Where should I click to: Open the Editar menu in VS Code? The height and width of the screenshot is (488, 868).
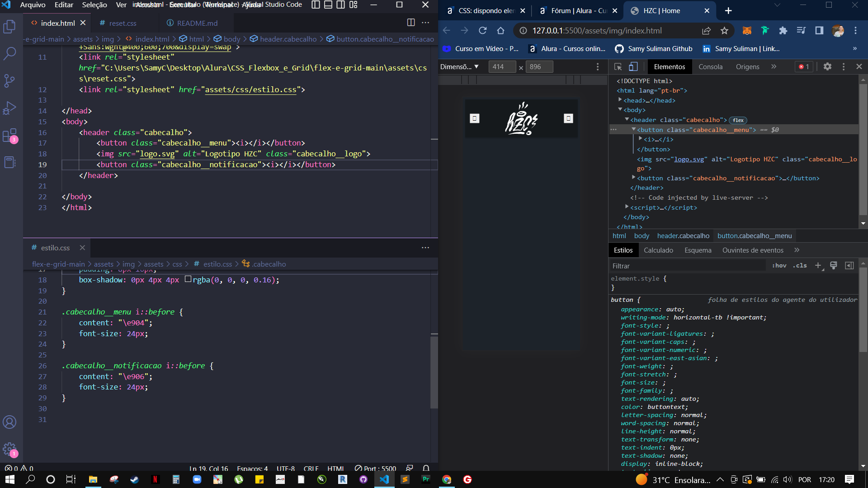[64, 5]
